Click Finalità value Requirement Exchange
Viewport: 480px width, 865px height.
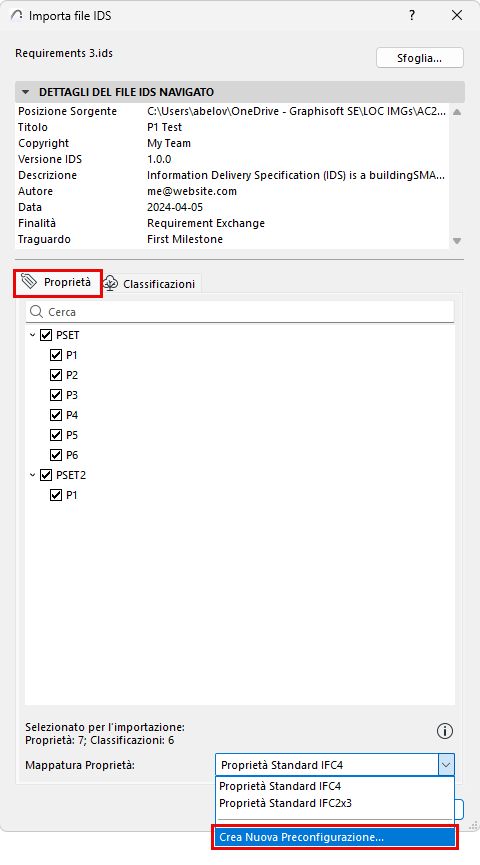206,223
